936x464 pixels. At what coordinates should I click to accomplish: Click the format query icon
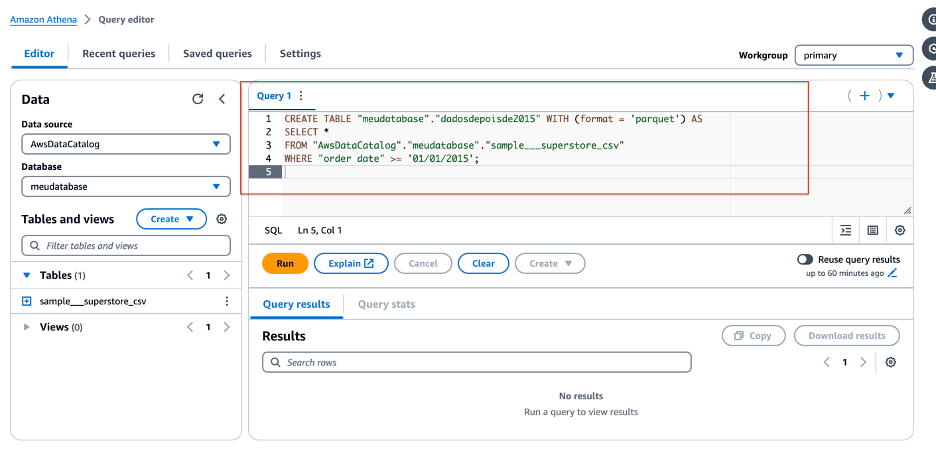point(845,231)
